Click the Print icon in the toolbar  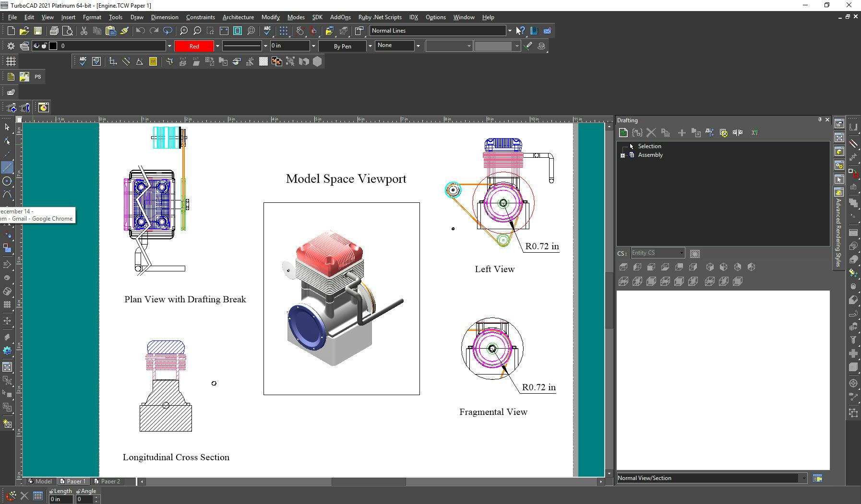coord(54,31)
